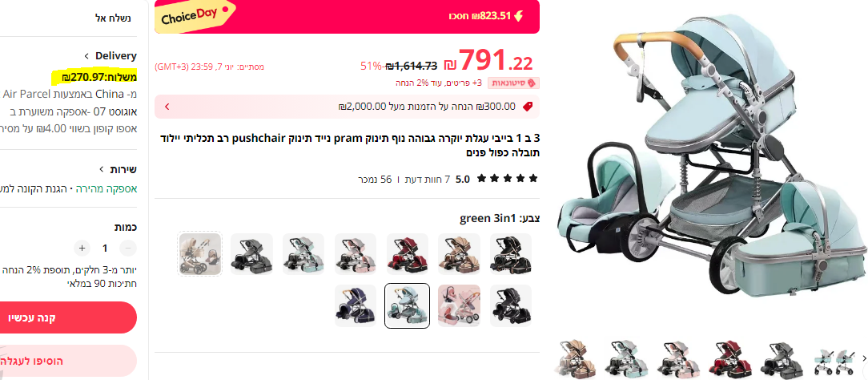Expand the Delivery section chevron
The height and width of the screenshot is (380, 868).
pyautogui.click(x=87, y=56)
